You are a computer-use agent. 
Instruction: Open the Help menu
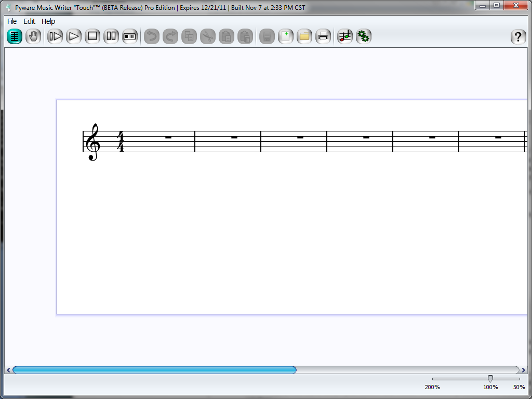48,21
